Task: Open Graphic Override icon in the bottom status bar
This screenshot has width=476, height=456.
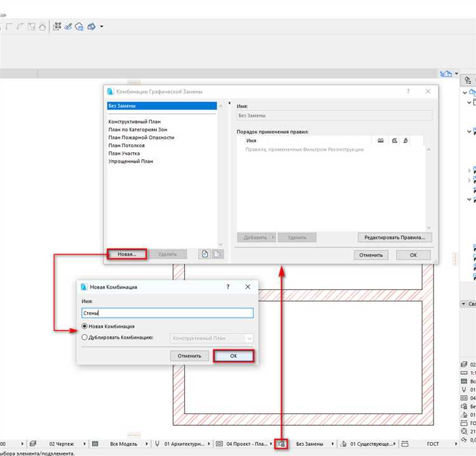Action: pyautogui.click(x=281, y=444)
